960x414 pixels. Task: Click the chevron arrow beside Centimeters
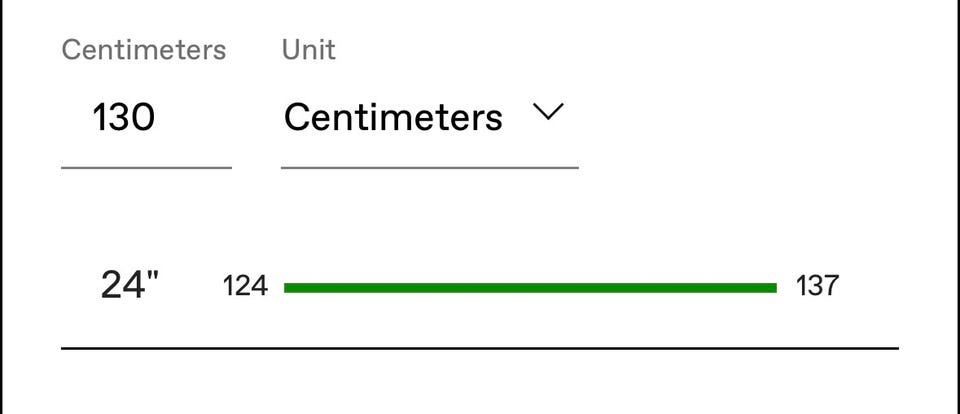pyautogui.click(x=549, y=113)
